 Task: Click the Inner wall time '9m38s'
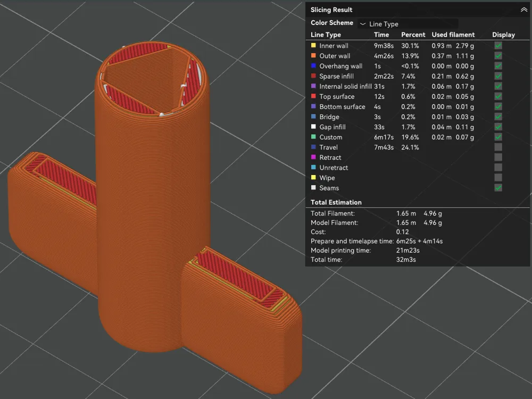click(x=384, y=46)
